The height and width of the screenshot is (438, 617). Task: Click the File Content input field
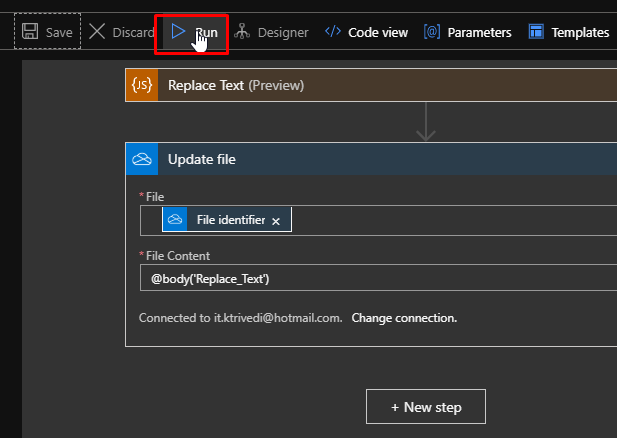click(379, 278)
